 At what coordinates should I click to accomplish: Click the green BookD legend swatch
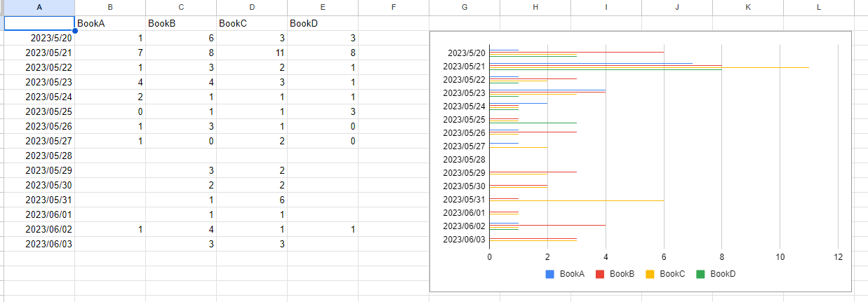pyautogui.click(x=700, y=274)
